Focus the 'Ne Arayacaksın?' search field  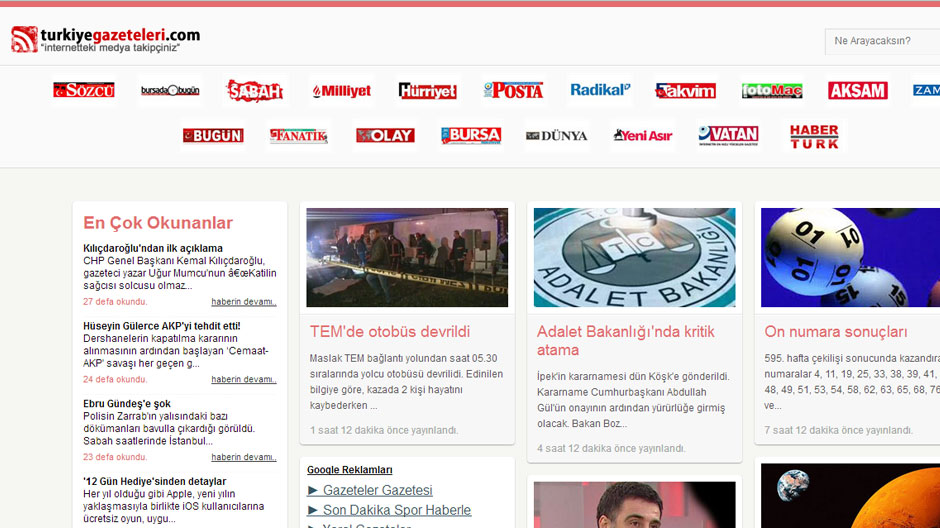[882, 41]
